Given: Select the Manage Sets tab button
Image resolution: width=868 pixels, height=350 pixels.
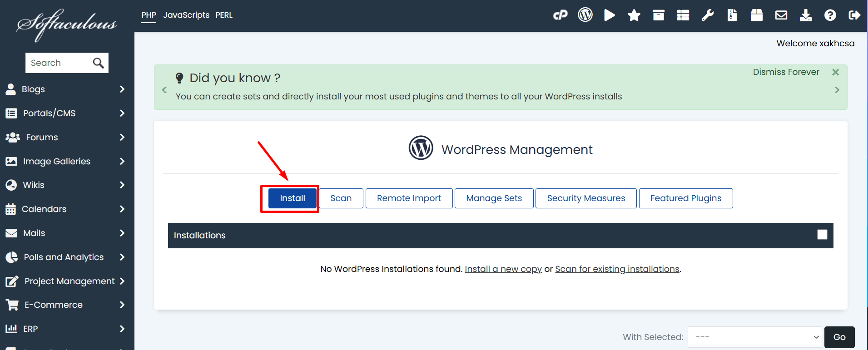Looking at the screenshot, I should [494, 198].
